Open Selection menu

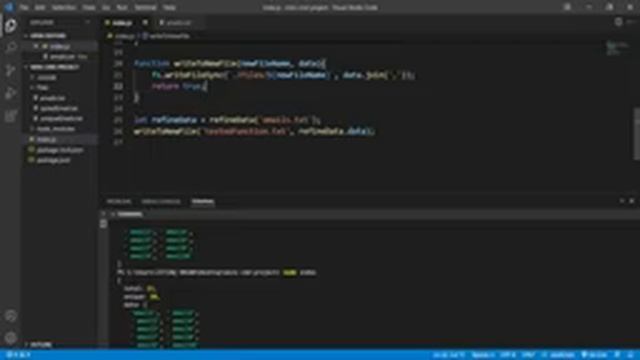tap(64, 7)
